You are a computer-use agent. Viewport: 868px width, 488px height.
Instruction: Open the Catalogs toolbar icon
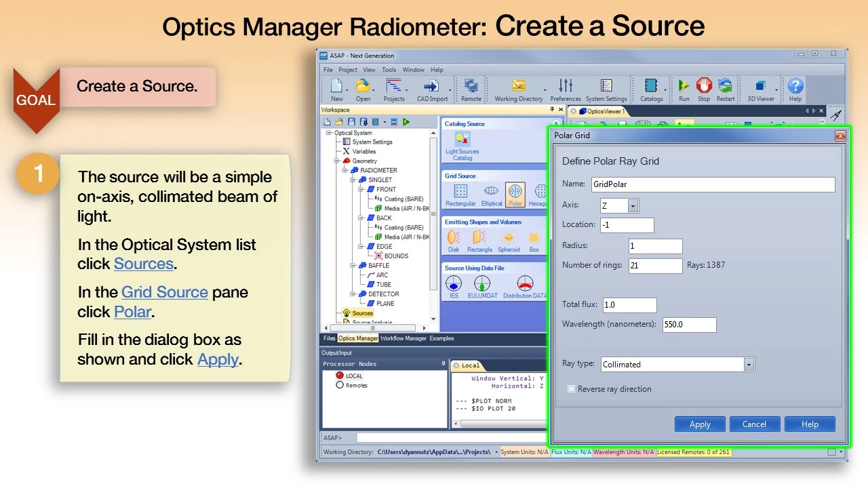click(x=651, y=86)
